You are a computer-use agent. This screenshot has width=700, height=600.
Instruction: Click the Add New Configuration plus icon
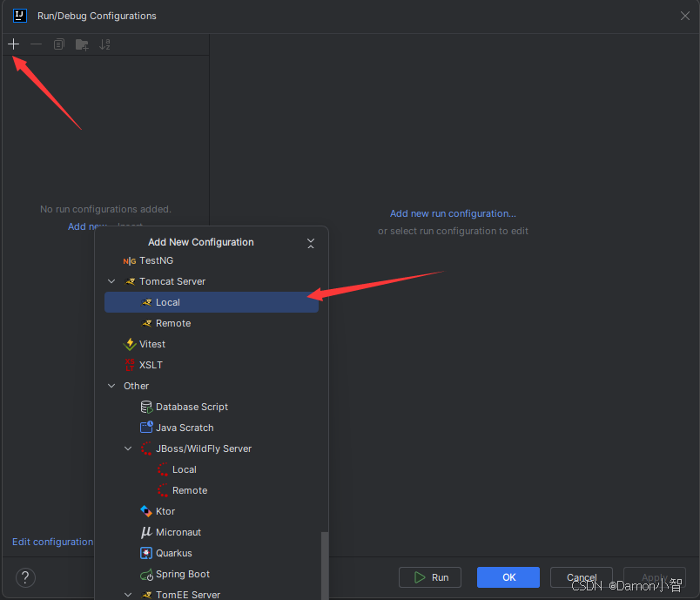point(13,44)
